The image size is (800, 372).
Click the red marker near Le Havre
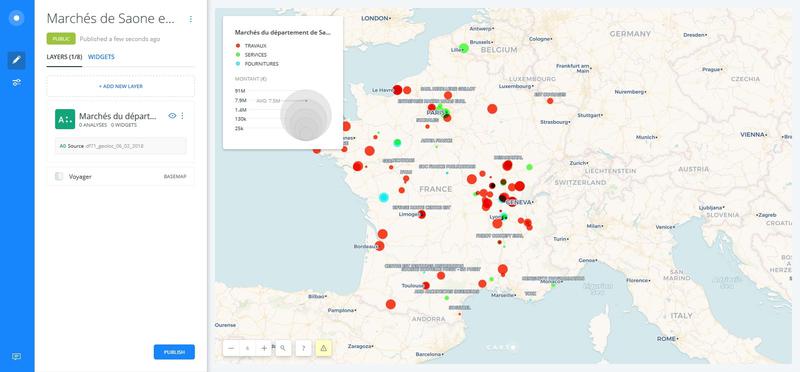click(x=397, y=90)
